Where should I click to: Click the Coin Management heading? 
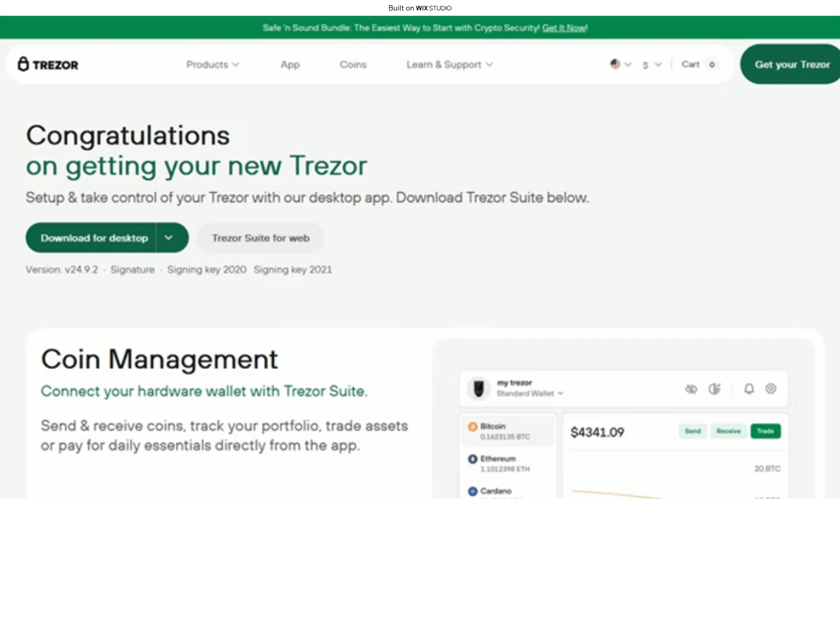[x=159, y=359]
